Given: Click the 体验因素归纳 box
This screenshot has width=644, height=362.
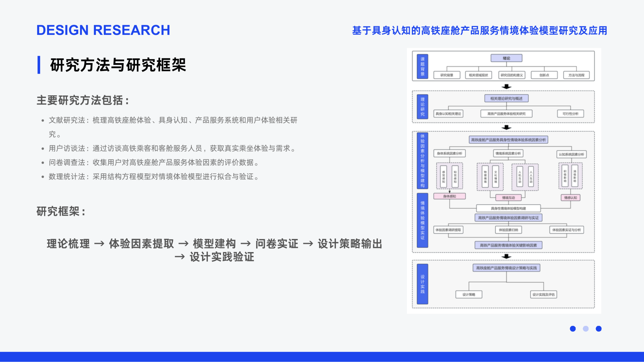Looking at the screenshot, I should (508, 230).
